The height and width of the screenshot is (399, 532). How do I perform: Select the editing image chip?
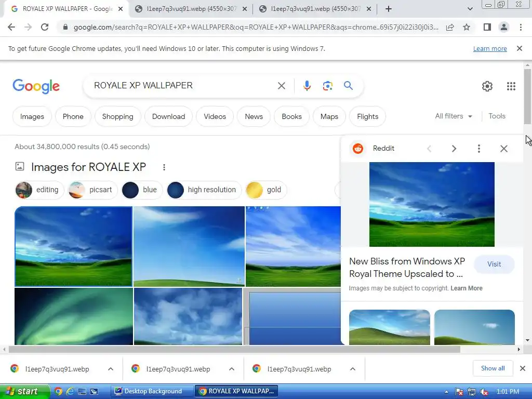(39, 190)
